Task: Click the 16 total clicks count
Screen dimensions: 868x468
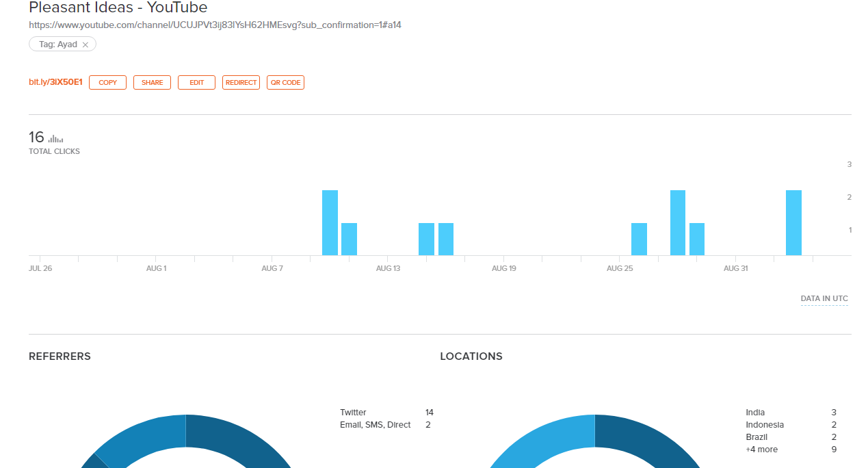Action: [36, 137]
